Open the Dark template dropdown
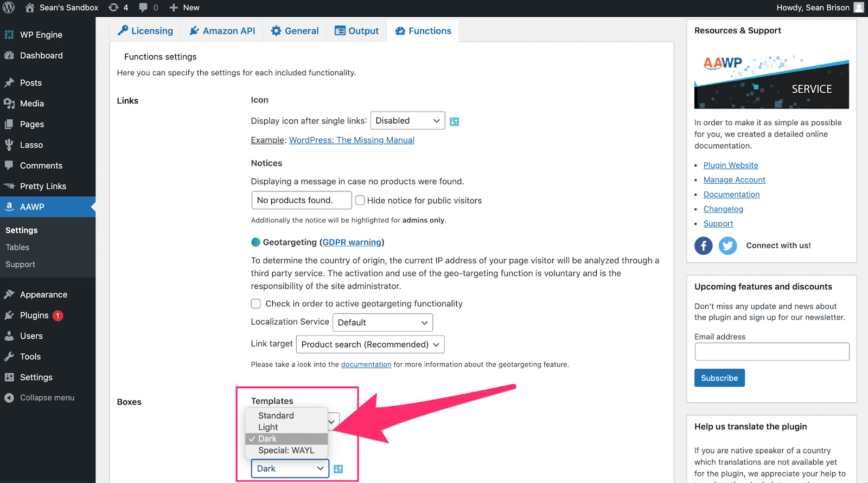The width and height of the screenshot is (868, 483). pyautogui.click(x=290, y=468)
